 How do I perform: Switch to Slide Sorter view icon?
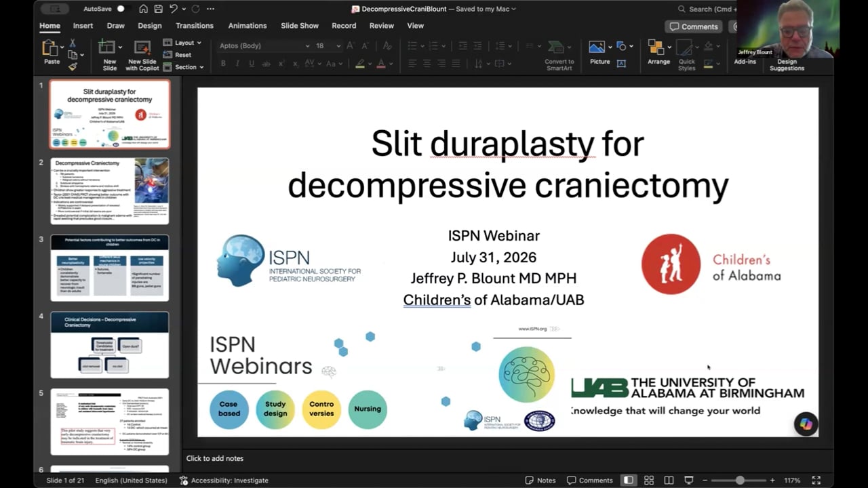pyautogui.click(x=649, y=481)
